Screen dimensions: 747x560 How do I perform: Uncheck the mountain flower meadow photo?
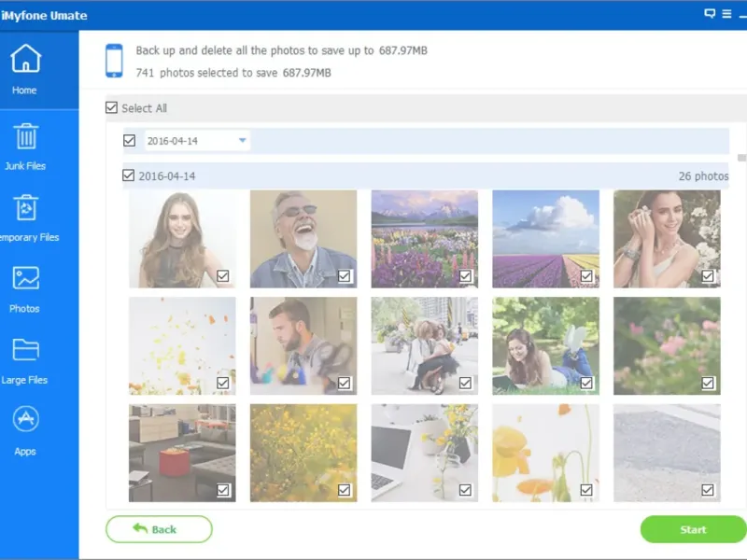pos(465,275)
